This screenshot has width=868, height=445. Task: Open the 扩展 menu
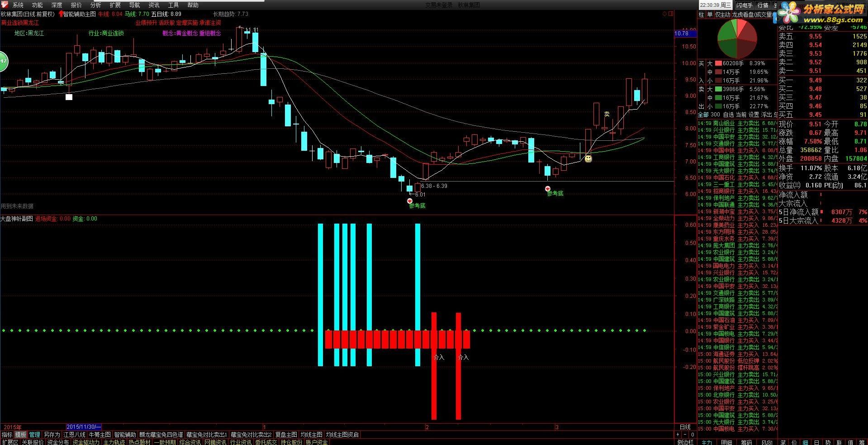click(115, 5)
